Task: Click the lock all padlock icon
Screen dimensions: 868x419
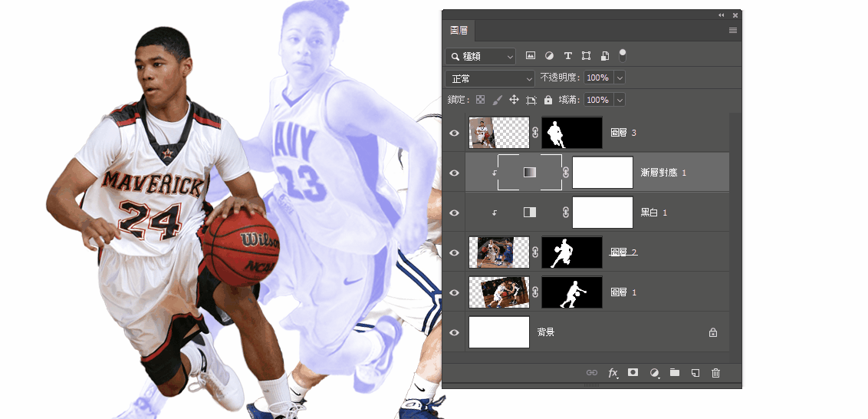Action: (548, 100)
